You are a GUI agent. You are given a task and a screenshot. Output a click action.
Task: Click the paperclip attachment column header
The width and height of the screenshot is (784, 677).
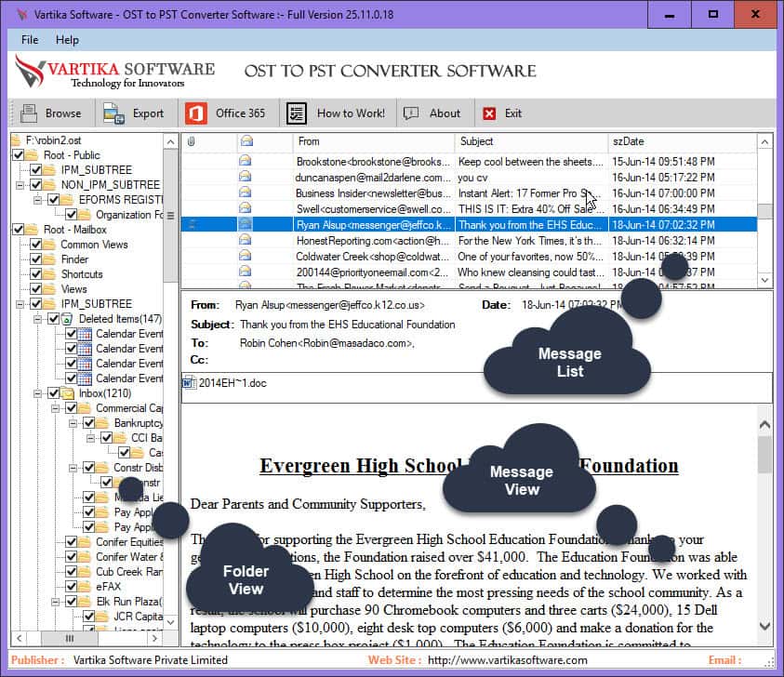click(x=191, y=141)
